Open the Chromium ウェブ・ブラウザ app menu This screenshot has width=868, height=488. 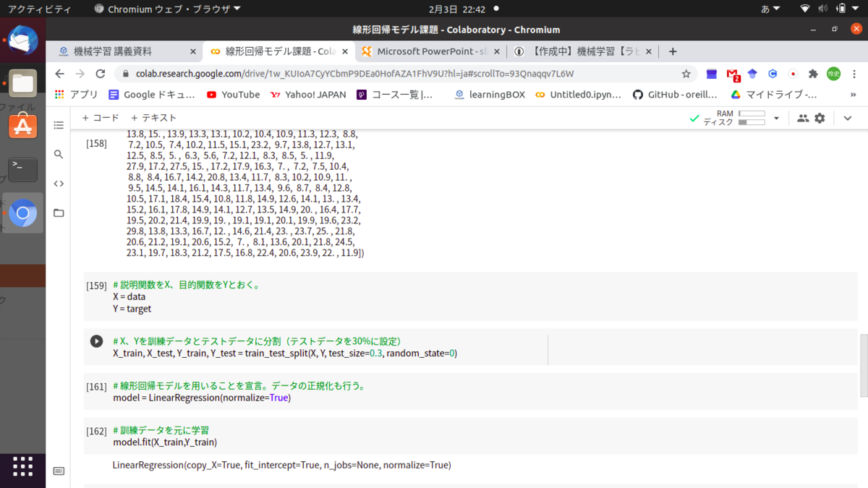168,9
